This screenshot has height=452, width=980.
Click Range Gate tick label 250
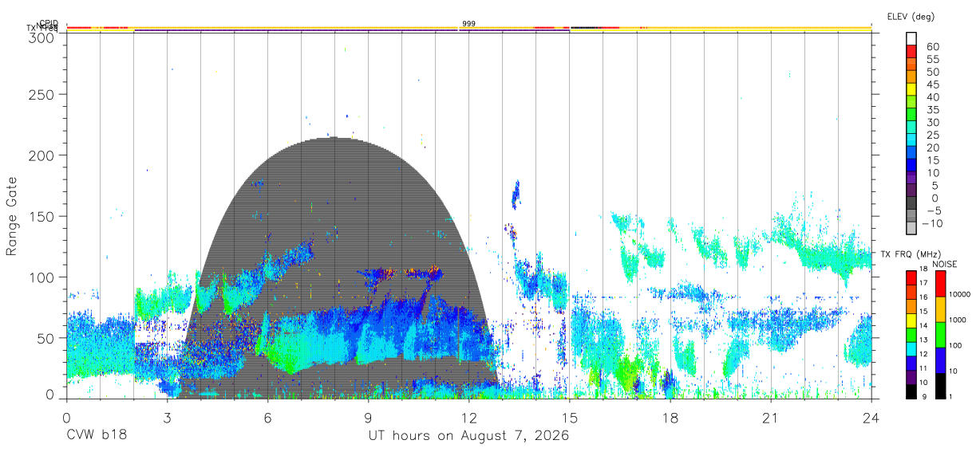coord(41,94)
